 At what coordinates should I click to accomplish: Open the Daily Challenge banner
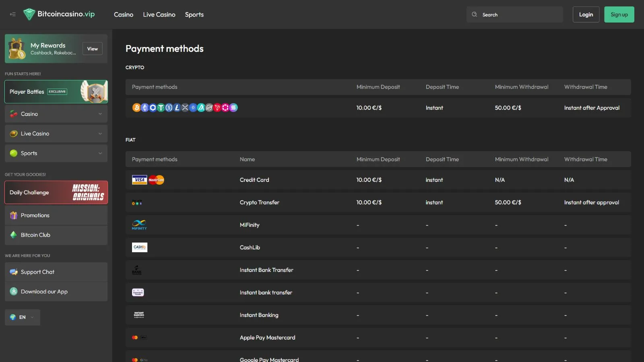pos(56,193)
